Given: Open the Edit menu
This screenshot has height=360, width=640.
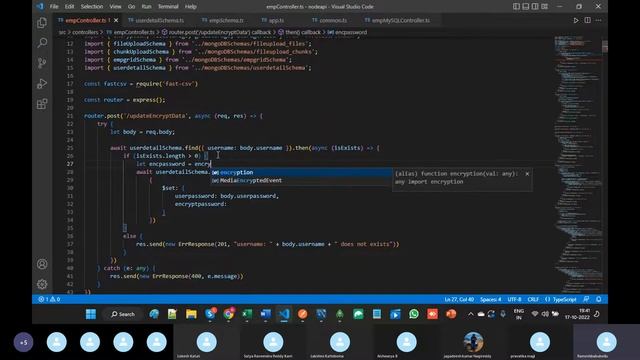Looking at the screenshot, I should point(69,7).
